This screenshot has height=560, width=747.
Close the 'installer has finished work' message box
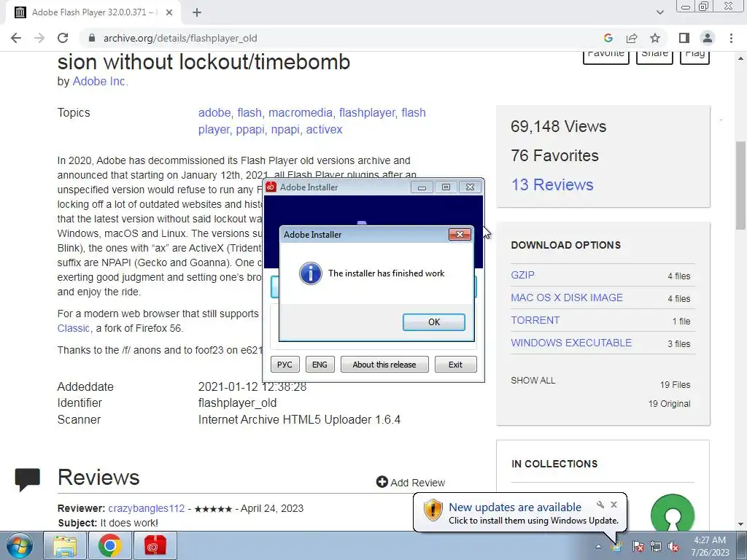pyautogui.click(x=460, y=234)
